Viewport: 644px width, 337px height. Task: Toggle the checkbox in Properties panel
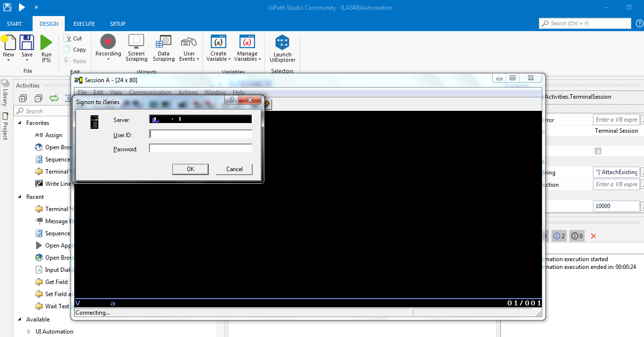[598, 151]
